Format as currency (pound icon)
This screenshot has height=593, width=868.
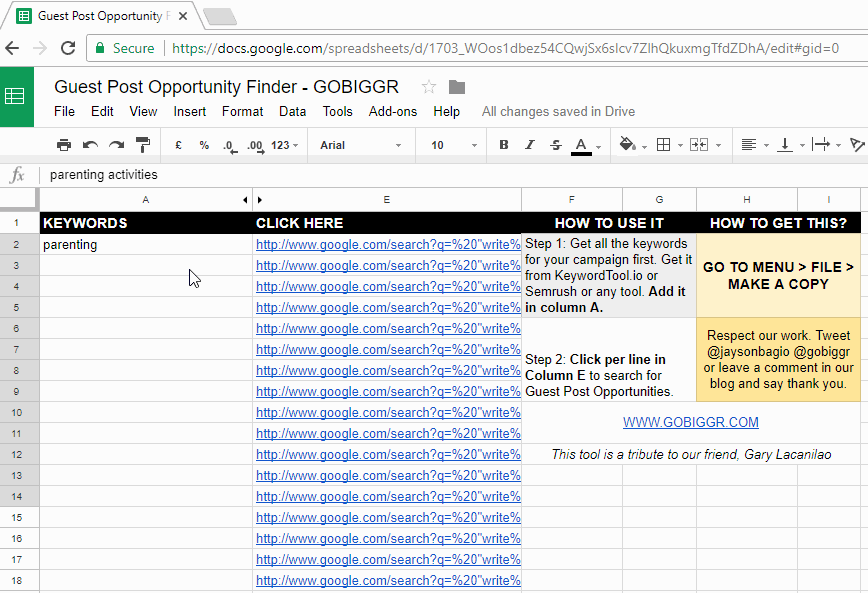coord(178,145)
